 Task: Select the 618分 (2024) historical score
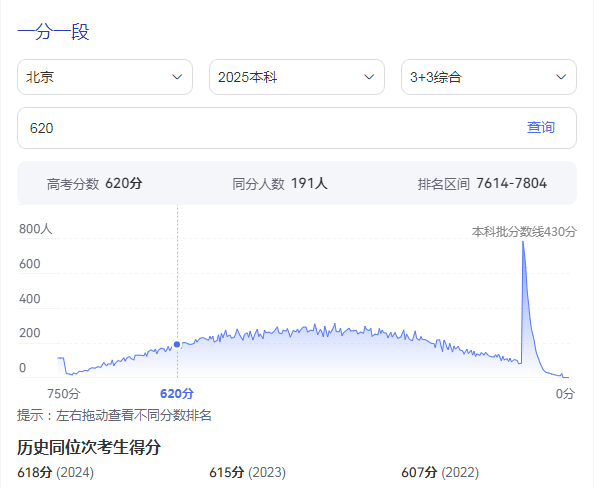56,472
